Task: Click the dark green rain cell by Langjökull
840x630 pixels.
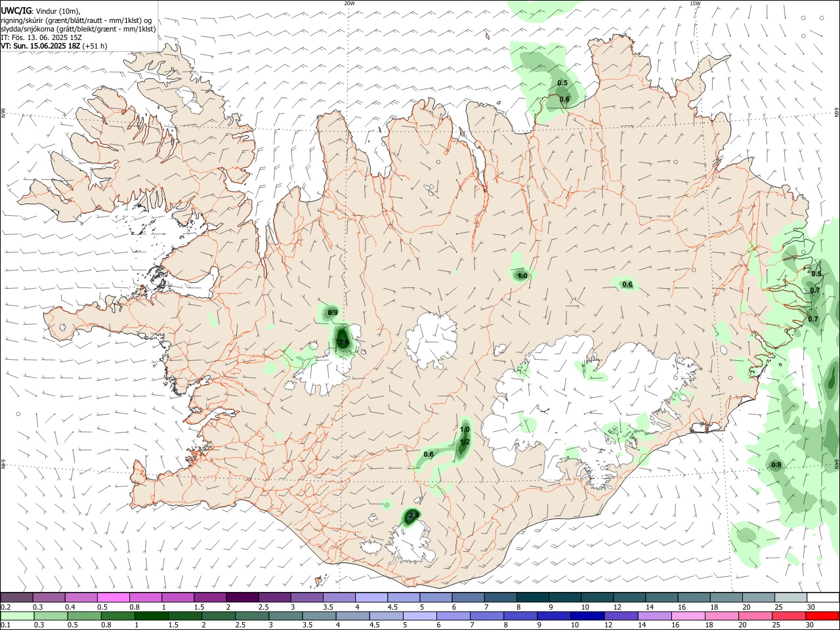Action: [x=343, y=339]
